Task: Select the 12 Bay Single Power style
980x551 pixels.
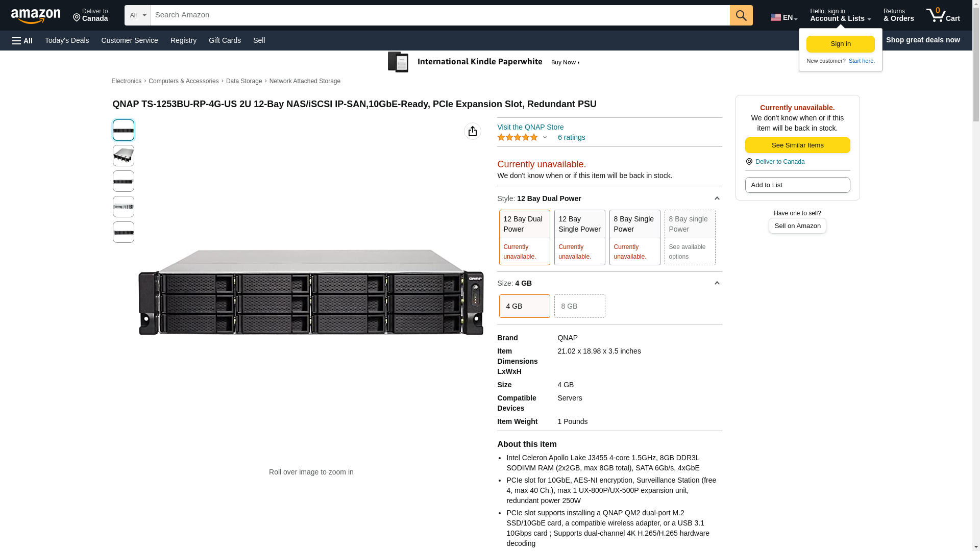Action: tap(579, 237)
